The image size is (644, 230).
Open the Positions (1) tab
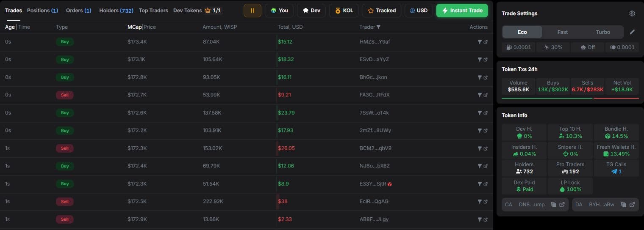(x=42, y=11)
